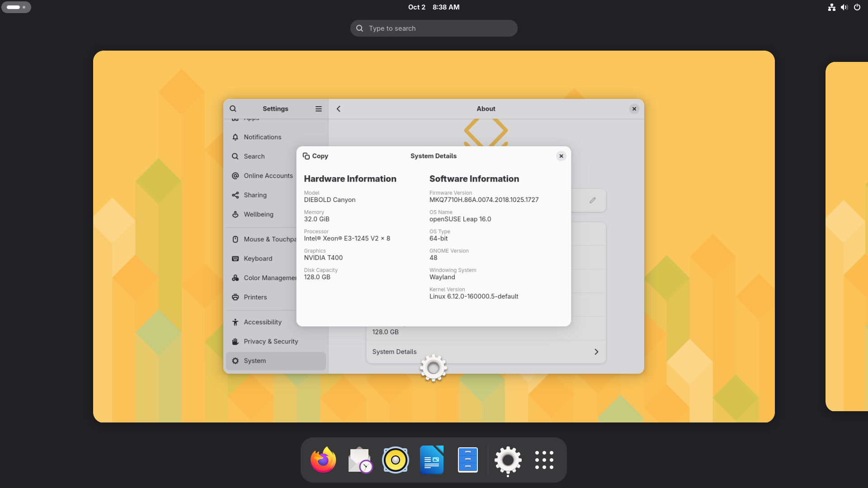The height and width of the screenshot is (488, 868).
Task: Select Notifications in the sidebar
Action: click(x=262, y=137)
